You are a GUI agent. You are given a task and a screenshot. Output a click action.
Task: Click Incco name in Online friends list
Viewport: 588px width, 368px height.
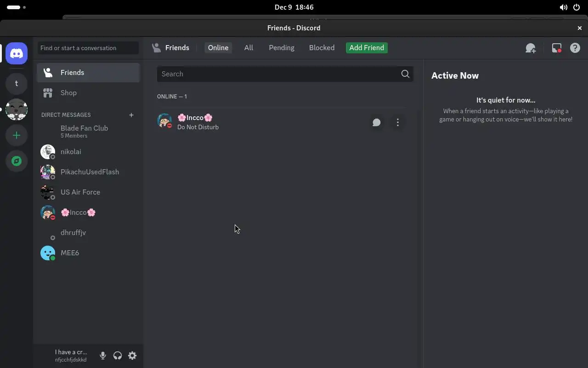195,118
